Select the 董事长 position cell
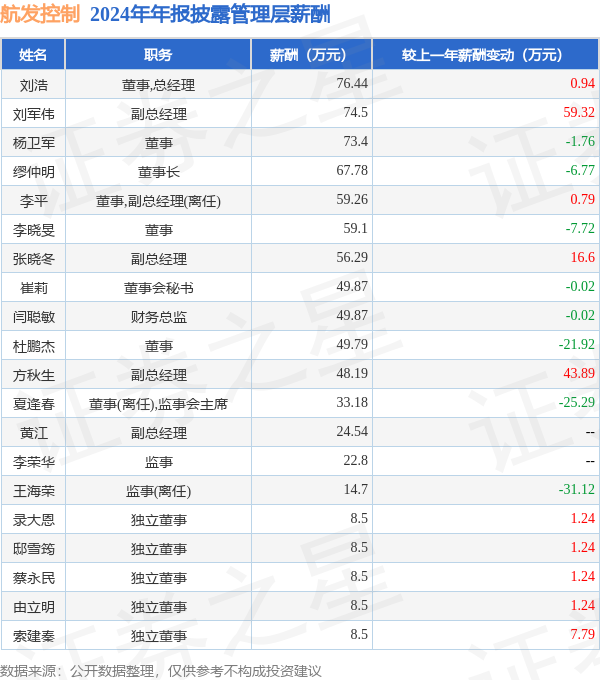 tap(158, 172)
